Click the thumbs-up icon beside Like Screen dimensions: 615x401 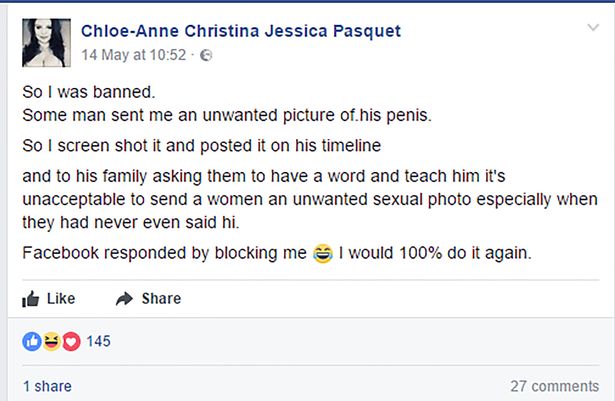(x=30, y=298)
